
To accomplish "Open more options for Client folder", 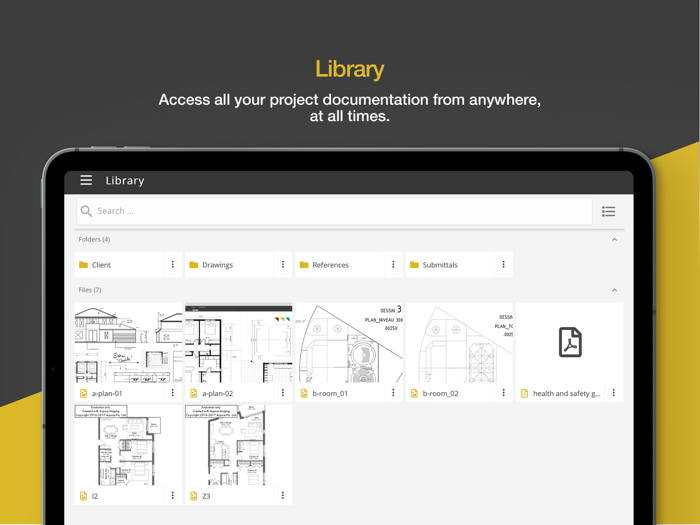I will (x=173, y=264).
